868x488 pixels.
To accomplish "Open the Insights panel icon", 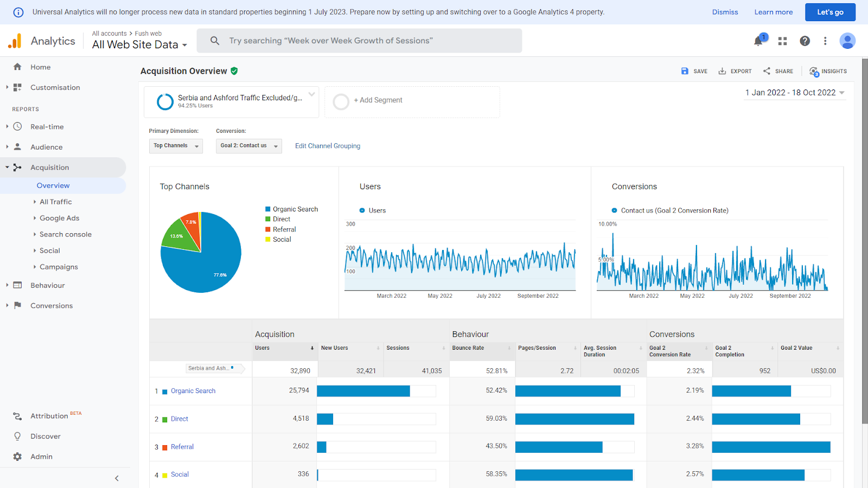I will coord(814,72).
